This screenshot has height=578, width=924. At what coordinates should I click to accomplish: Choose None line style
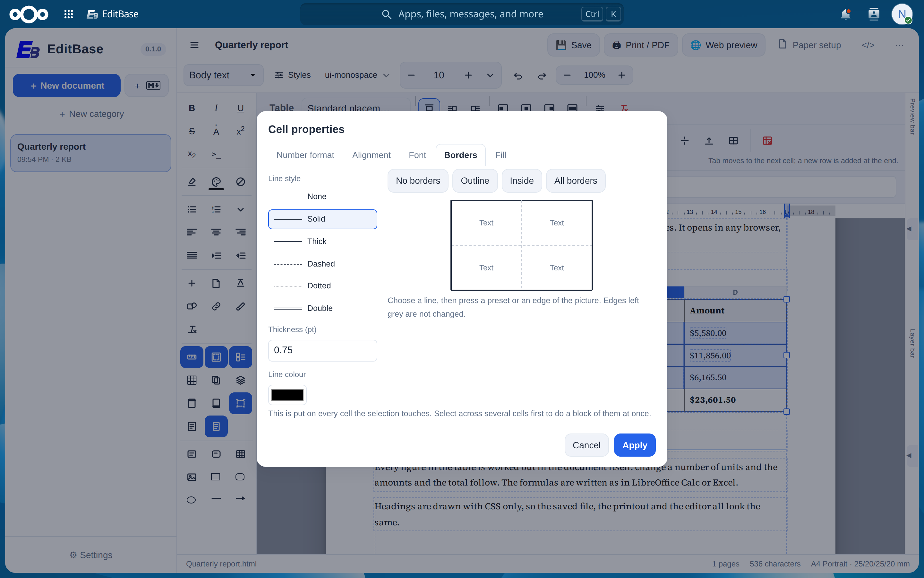tap(323, 197)
